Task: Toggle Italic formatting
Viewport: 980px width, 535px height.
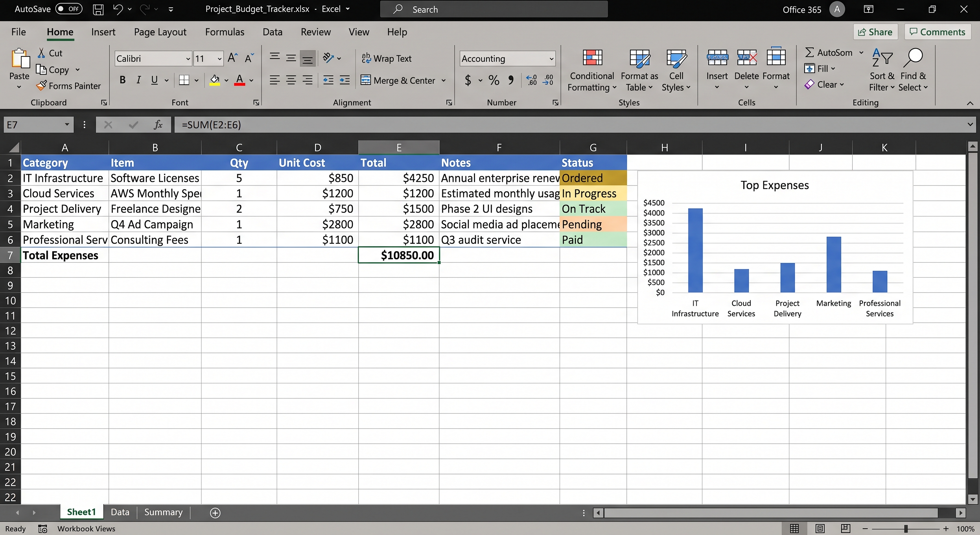Action: (x=139, y=80)
